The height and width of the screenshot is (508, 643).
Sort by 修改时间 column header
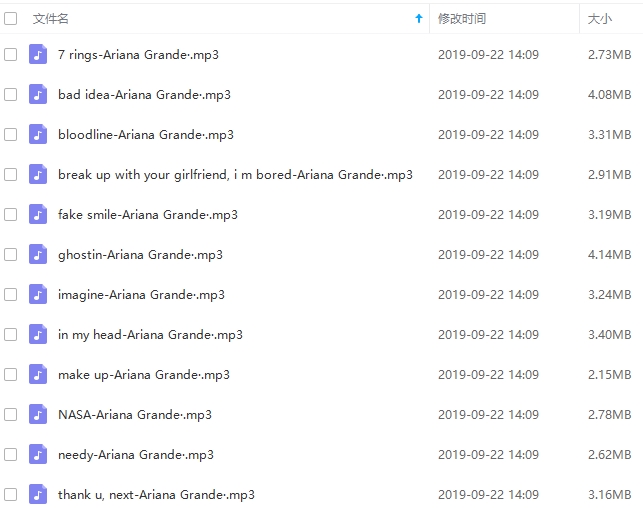(462, 19)
